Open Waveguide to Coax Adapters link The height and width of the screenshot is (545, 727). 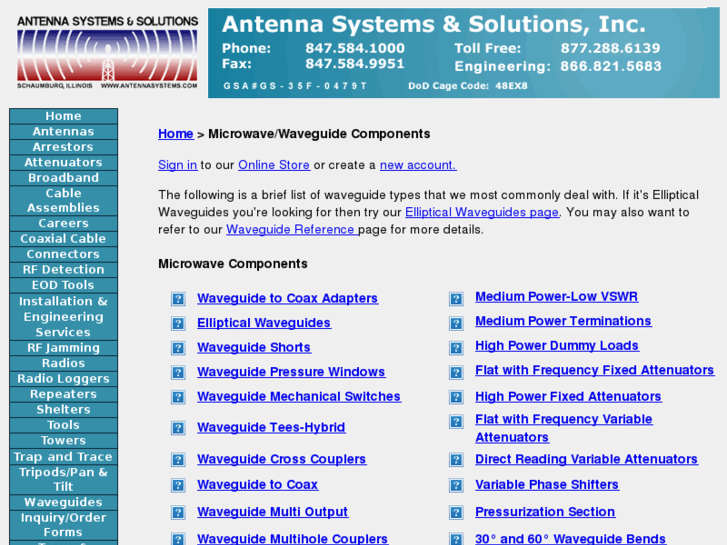287,298
